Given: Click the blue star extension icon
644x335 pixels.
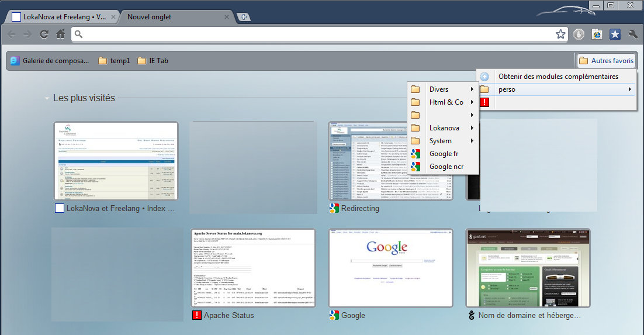Looking at the screenshot, I should [615, 34].
